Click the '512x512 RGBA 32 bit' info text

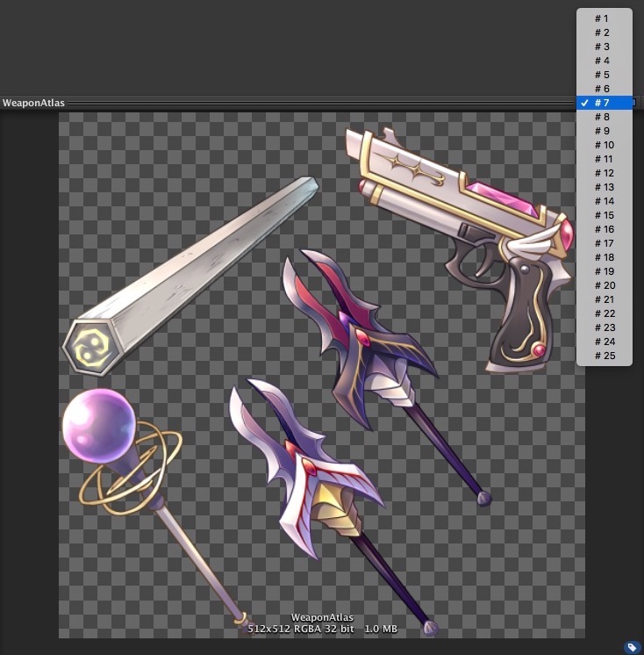(x=301, y=629)
